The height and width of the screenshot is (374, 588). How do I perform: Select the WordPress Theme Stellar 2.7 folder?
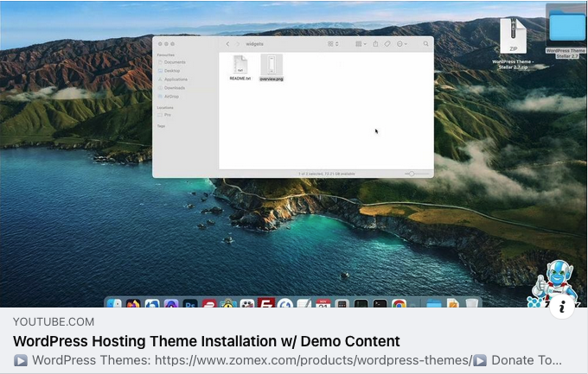[567, 31]
